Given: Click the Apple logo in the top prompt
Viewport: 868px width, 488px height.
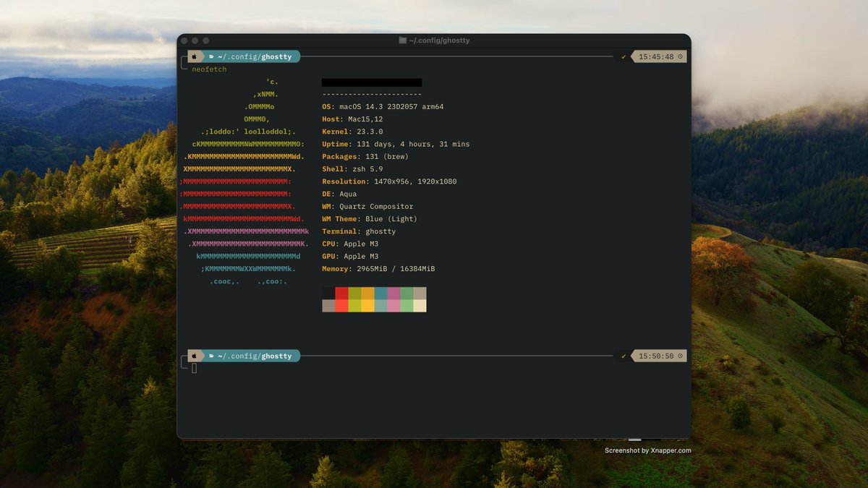Looking at the screenshot, I should point(194,56).
